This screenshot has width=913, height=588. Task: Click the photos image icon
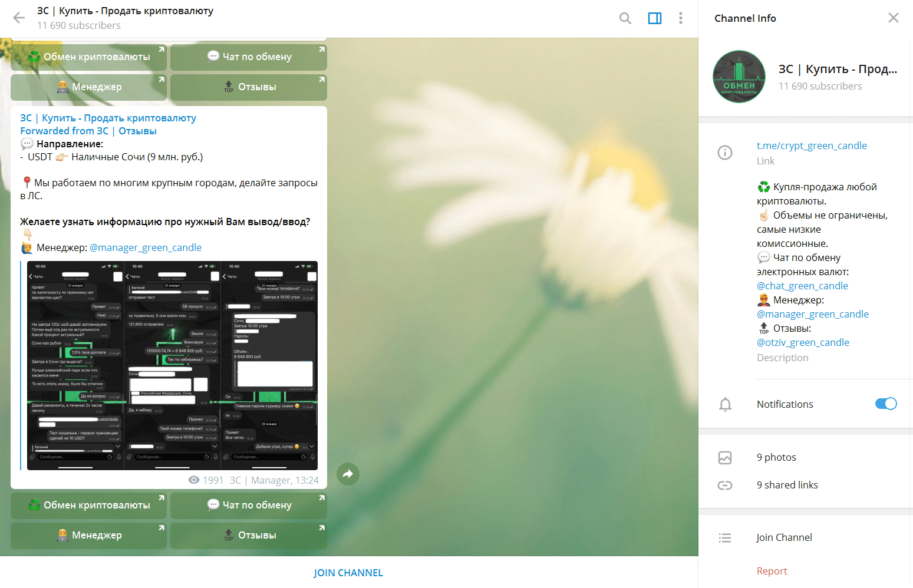pyautogui.click(x=725, y=458)
